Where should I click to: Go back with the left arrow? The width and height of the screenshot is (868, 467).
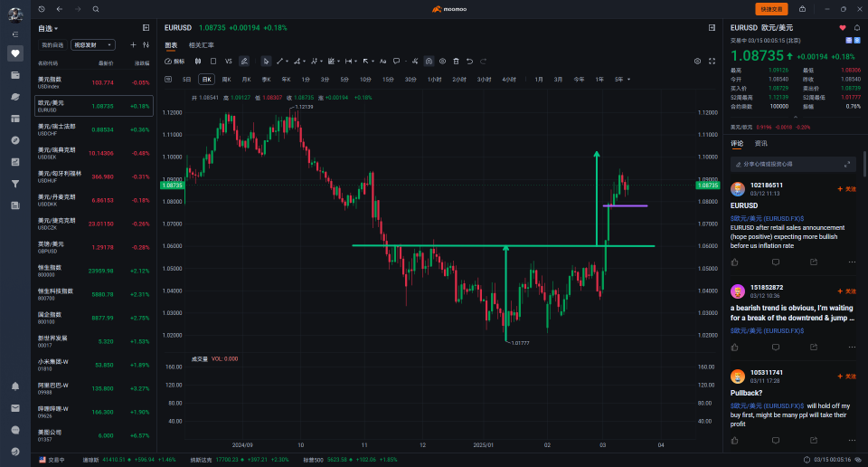pos(60,9)
